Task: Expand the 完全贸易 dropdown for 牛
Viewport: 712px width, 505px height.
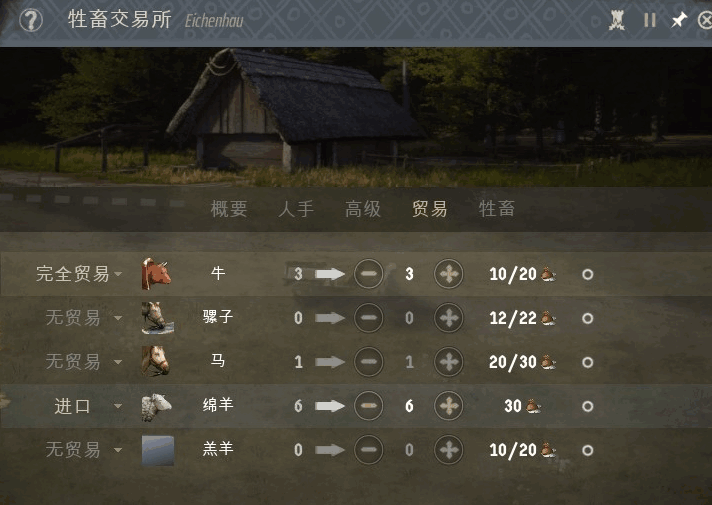Action: tap(79, 274)
